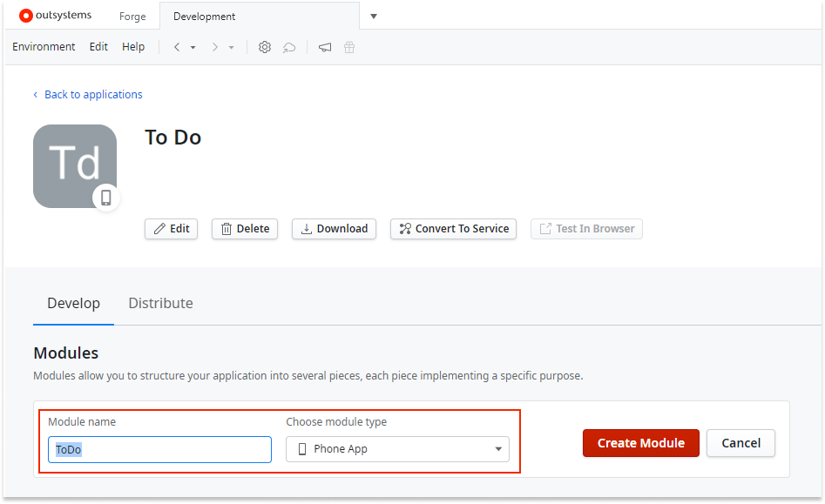Follow the Back to applications link

pyautogui.click(x=92, y=94)
